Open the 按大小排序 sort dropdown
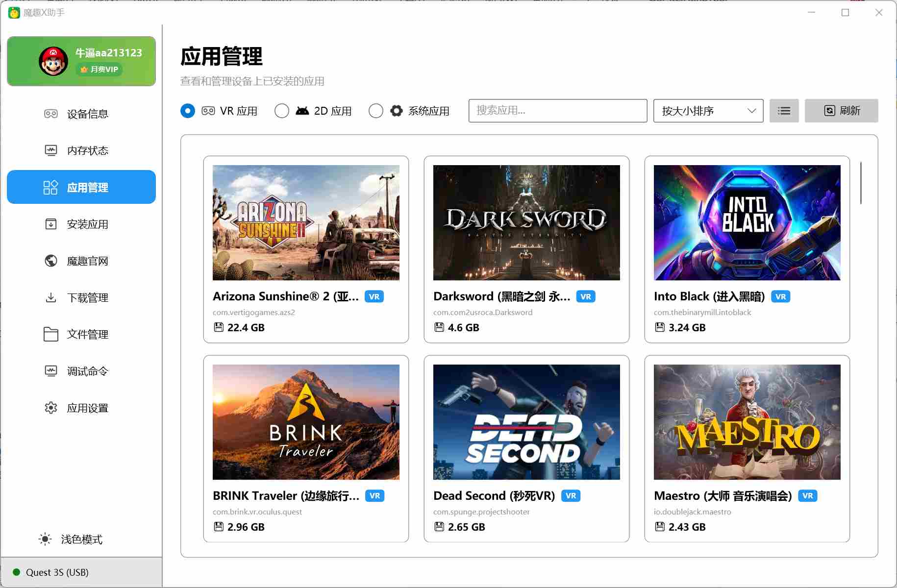Image resolution: width=897 pixels, height=588 pixels. [x=708, y=111]
